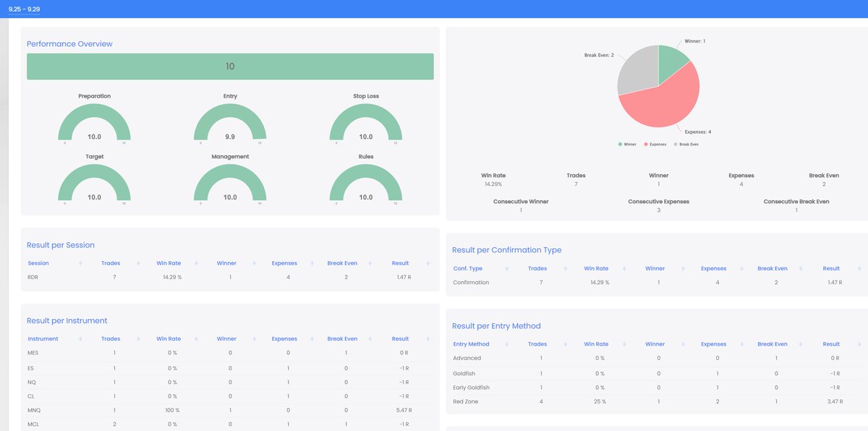Select the MES instrument cell

[33, 352]
